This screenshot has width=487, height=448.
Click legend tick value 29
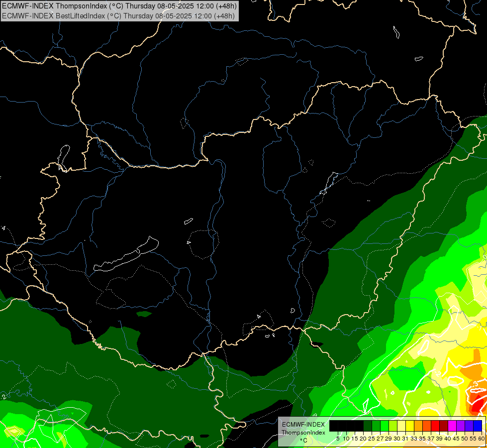pyautogui.click(x=388, y=439)
